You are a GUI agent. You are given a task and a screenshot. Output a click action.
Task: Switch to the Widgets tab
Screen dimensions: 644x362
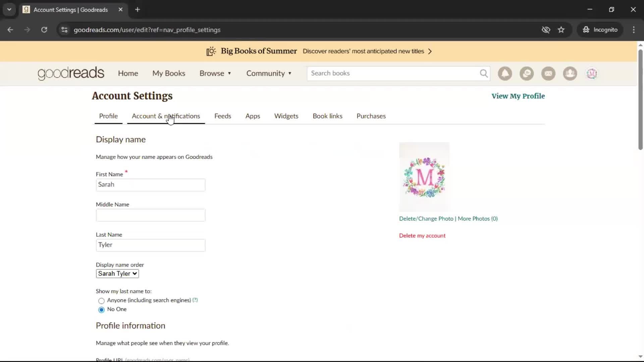tap(286, 116)
